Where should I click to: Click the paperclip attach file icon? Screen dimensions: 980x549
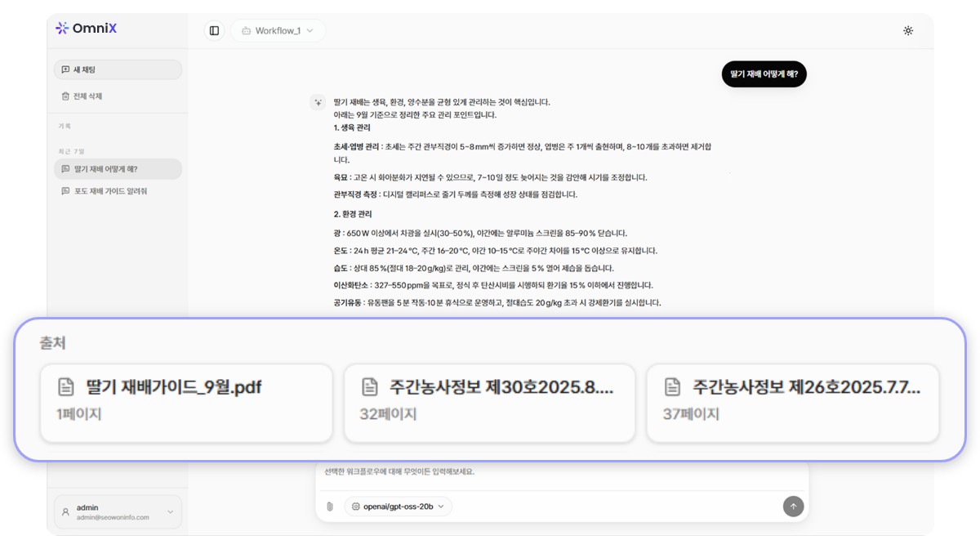[x=330, y=507]
